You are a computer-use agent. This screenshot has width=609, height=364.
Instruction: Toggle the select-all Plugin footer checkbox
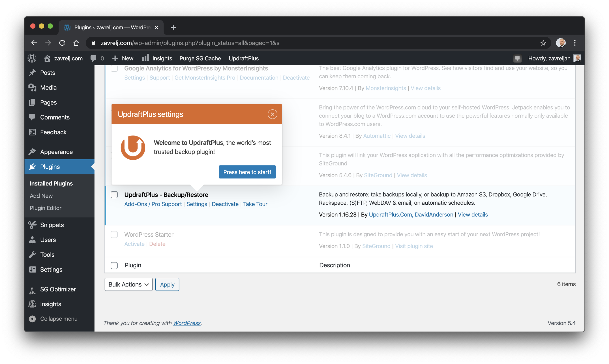[114, 266]
